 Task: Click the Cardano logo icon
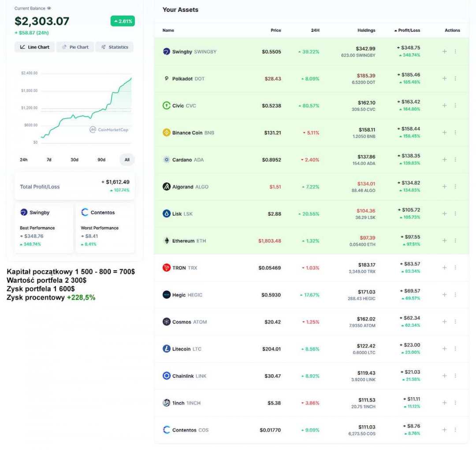click(x=166, y=160)
